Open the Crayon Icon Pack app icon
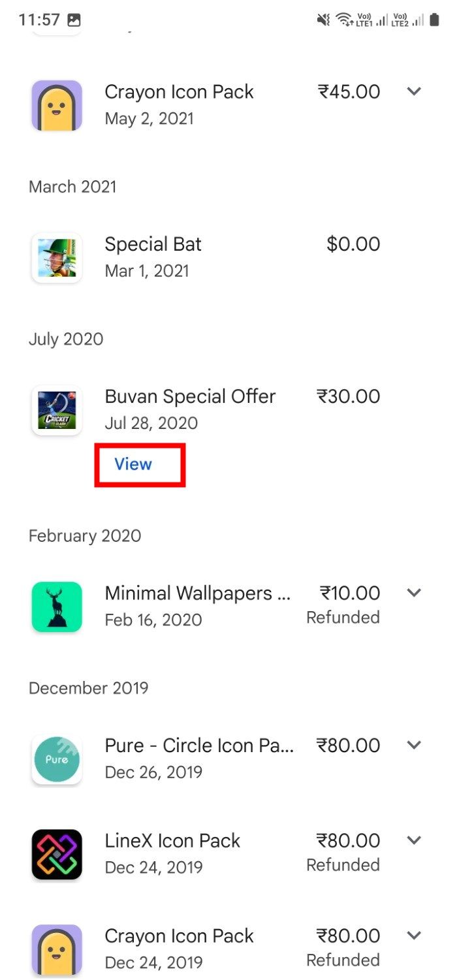The width and height of the screenshot is (457, 980). [x=57, y=104]
